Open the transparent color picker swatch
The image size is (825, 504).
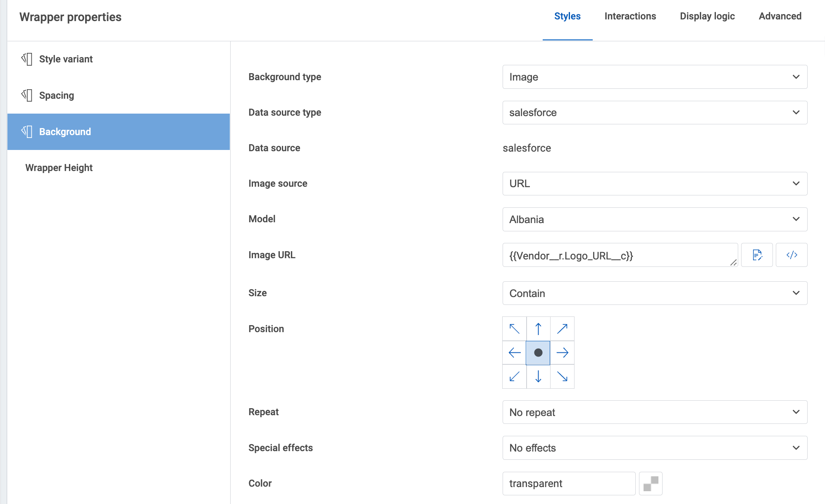click(x=651, y=483)
